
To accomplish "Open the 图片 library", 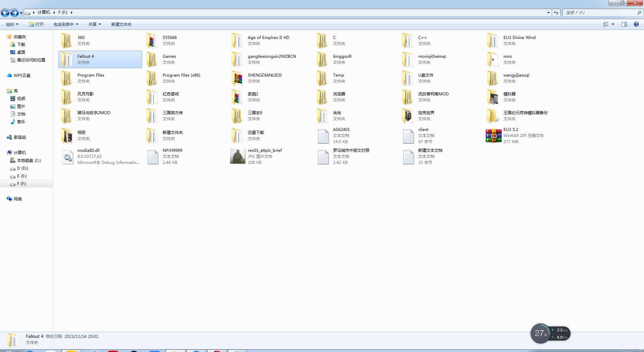I will (21, 106).
